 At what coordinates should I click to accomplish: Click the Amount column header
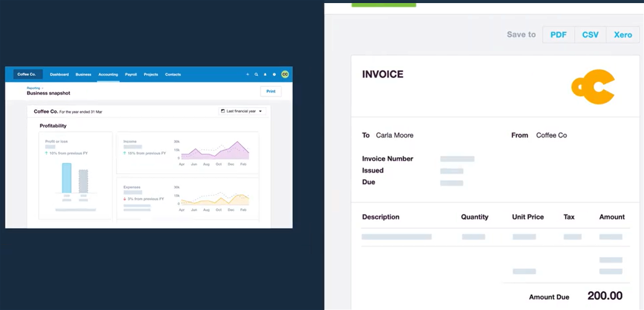tap(612, 217)
